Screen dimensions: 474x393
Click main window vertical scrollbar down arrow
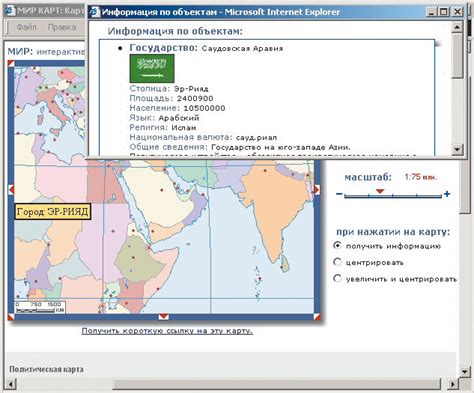(465, 371)
